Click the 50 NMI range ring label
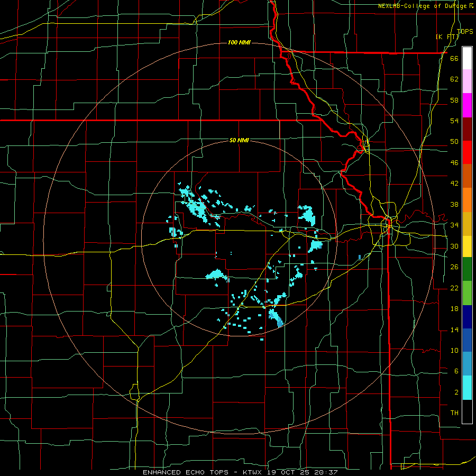Image resolution: width=476 pixels, height=476 pixels. (239, 140)
